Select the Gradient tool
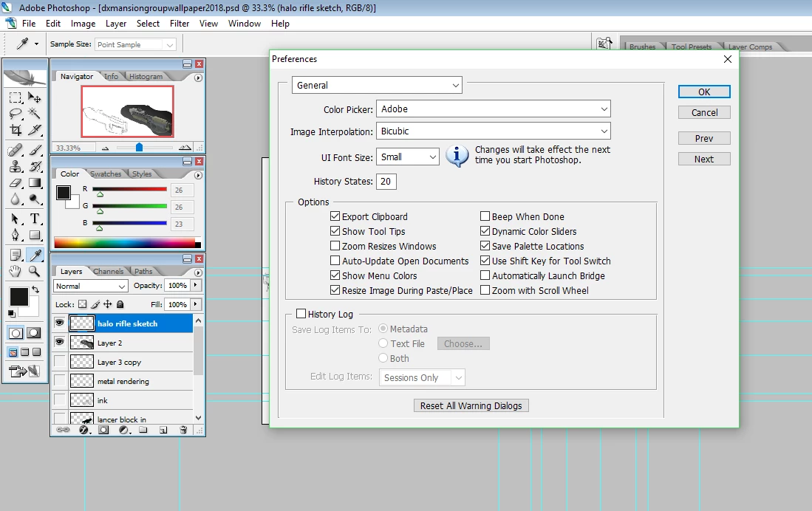Image resolution: width=812 pixels, height=511 pixels. click(35, 182)
